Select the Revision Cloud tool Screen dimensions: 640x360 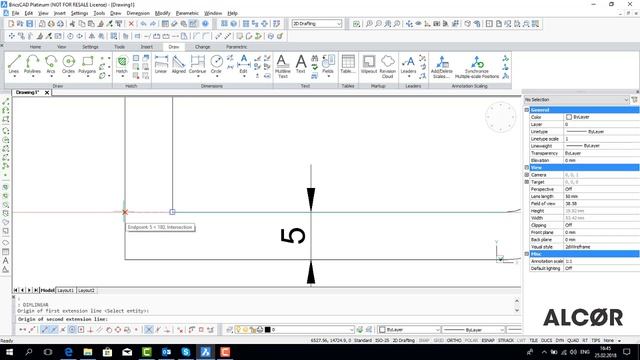coord(387,66)
